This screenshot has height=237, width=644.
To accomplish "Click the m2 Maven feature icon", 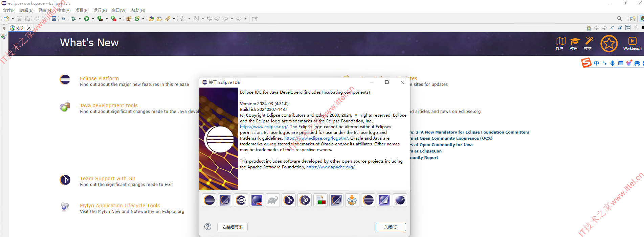I will [x=257, y=200].
